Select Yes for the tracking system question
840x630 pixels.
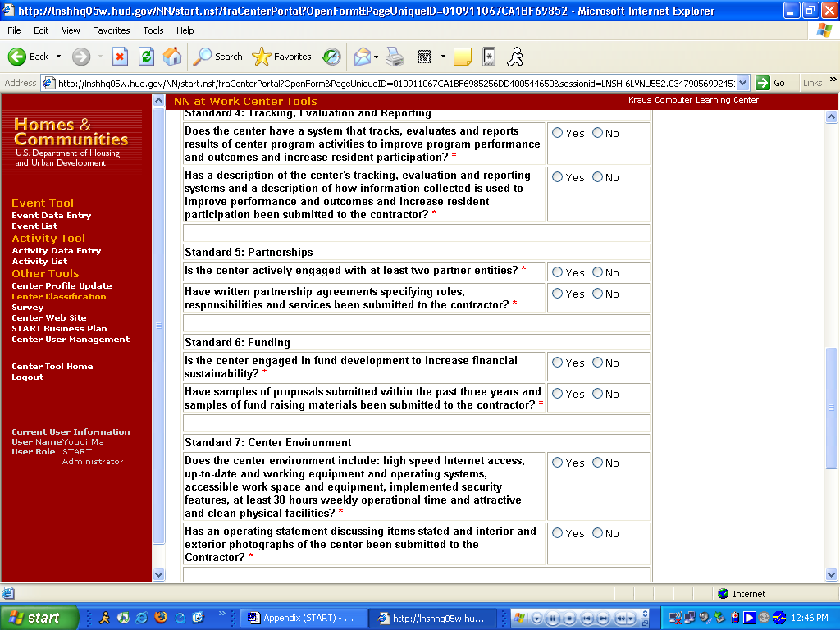pyautogui.click(x=557, y=133)
